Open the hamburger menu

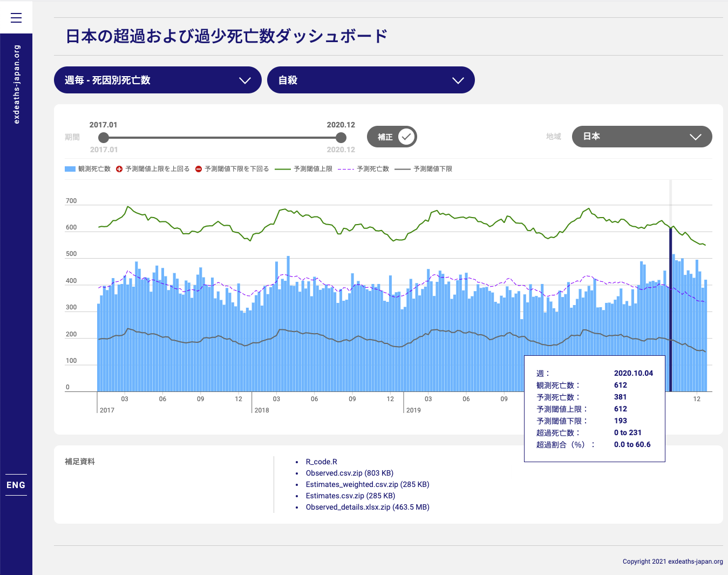tap(16, 18)
